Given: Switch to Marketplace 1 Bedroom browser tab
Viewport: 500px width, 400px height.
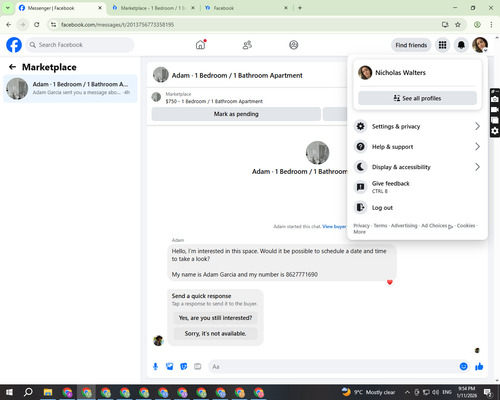Looking at the screenshot, I should [x=153, y=8].
